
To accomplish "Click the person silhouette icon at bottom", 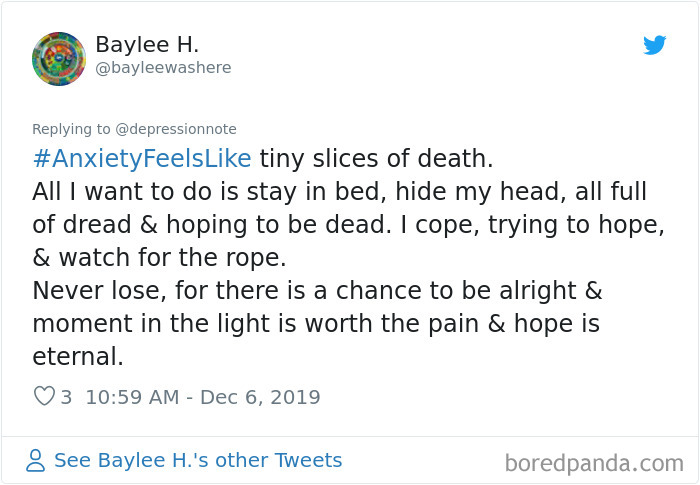I will 37,461.
